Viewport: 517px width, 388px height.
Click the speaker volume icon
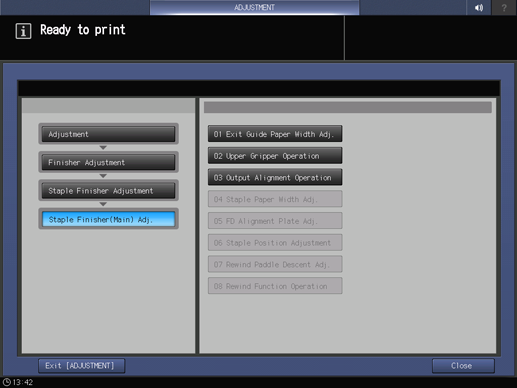point(479,7)
